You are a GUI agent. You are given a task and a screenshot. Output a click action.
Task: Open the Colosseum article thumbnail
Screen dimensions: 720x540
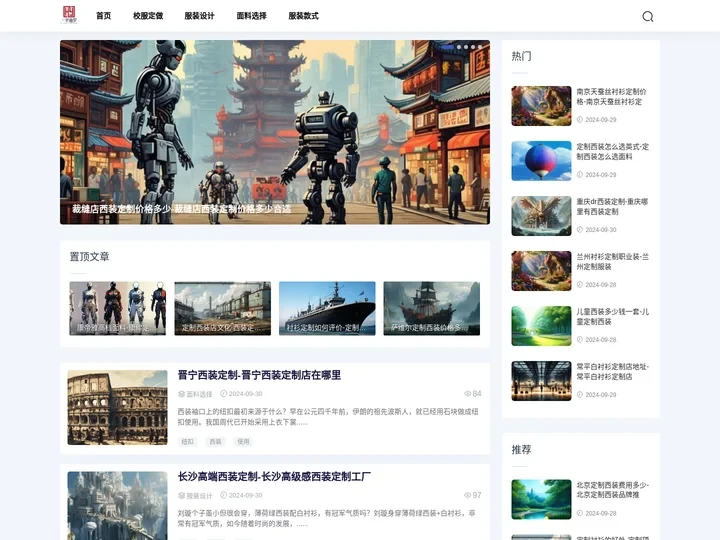point(118,407)
